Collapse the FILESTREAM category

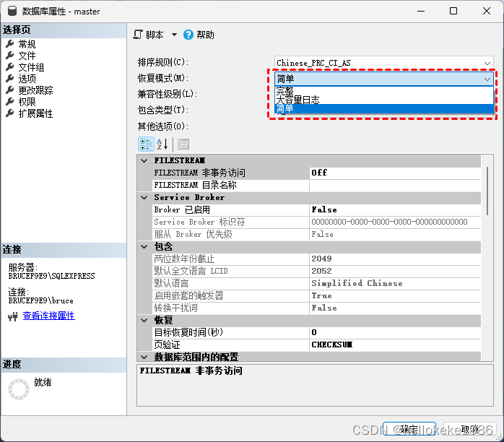coord(144,160)
